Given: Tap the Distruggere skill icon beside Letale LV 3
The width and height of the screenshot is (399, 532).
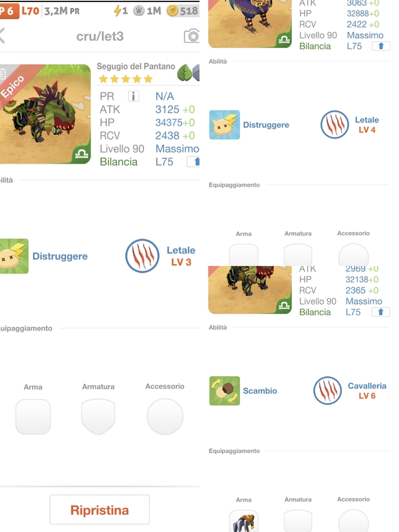Looking at the screenshot, I should (x=14, y=256).
